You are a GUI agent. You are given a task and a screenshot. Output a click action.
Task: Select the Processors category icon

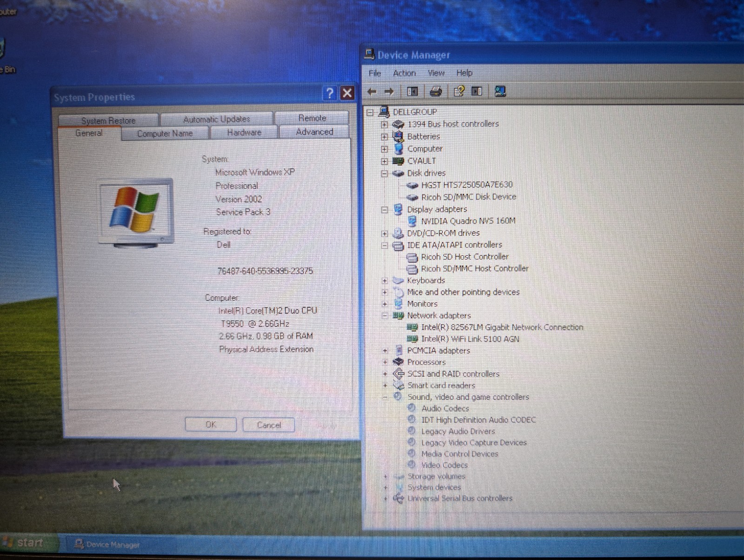pyautogui.click(x=398, y=362)
